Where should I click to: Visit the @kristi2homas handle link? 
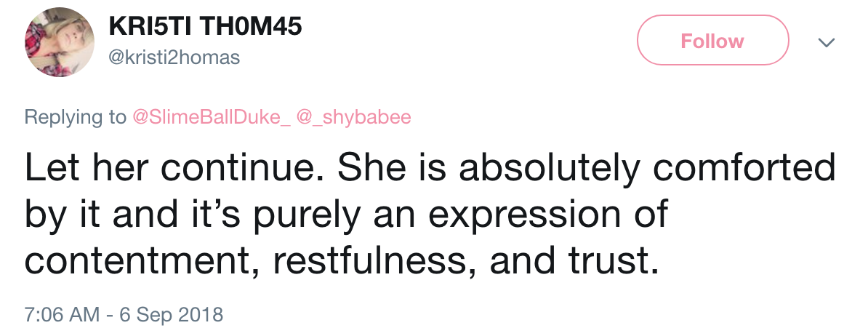click(x=174, y=57)
